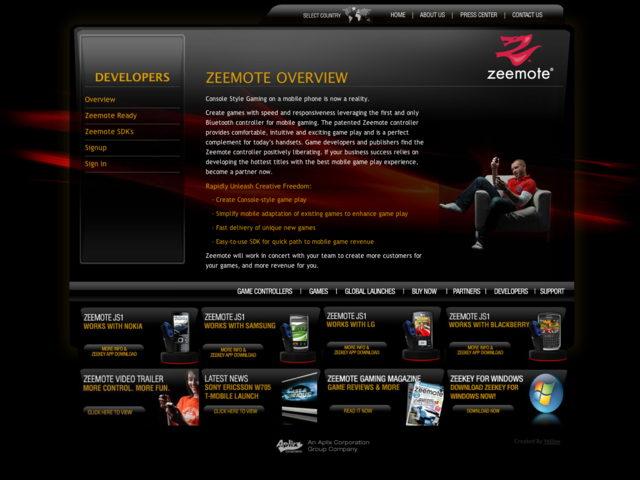The width and height of the screenshot is (640, 480).
Task: Open Zeemote Ready sidebar link
Action: click(x=111, y=116)
